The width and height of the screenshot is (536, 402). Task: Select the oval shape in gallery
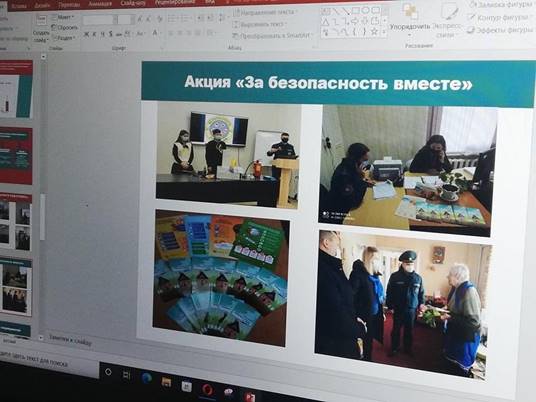tap(365, 11)
